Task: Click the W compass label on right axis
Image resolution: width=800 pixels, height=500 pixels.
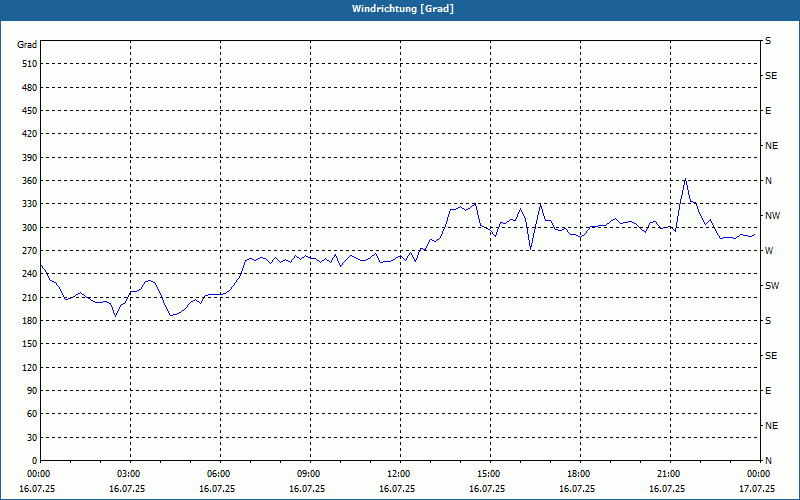Action: (x=769, y=251)
